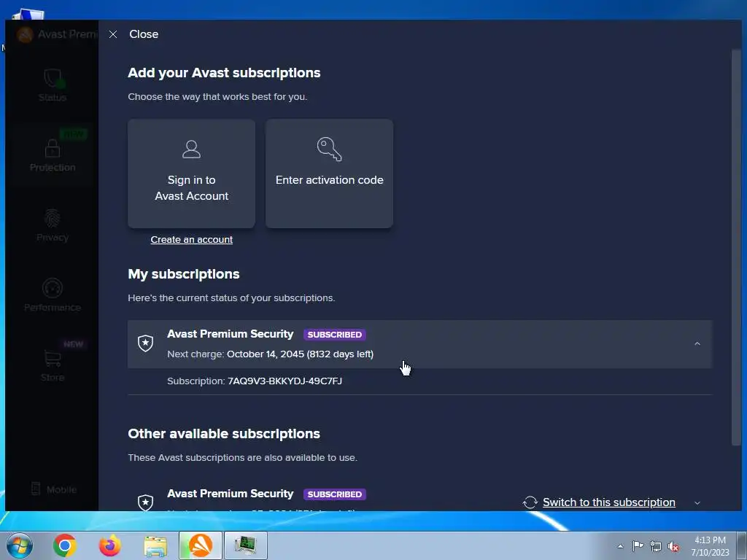Click the refresh arrows icon beside Switch subscription
This screenshot has height=560, width=747.
pos(530,502)
